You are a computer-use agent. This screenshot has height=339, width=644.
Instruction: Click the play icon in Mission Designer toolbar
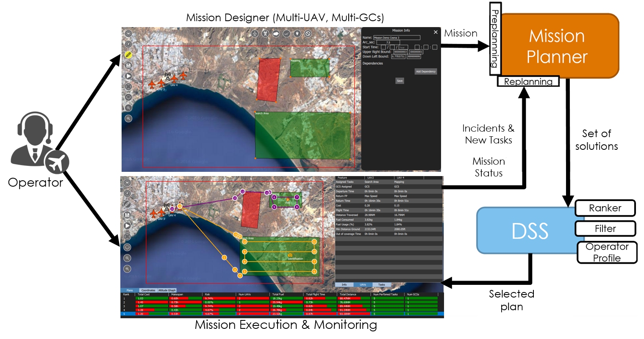point(128,76)
